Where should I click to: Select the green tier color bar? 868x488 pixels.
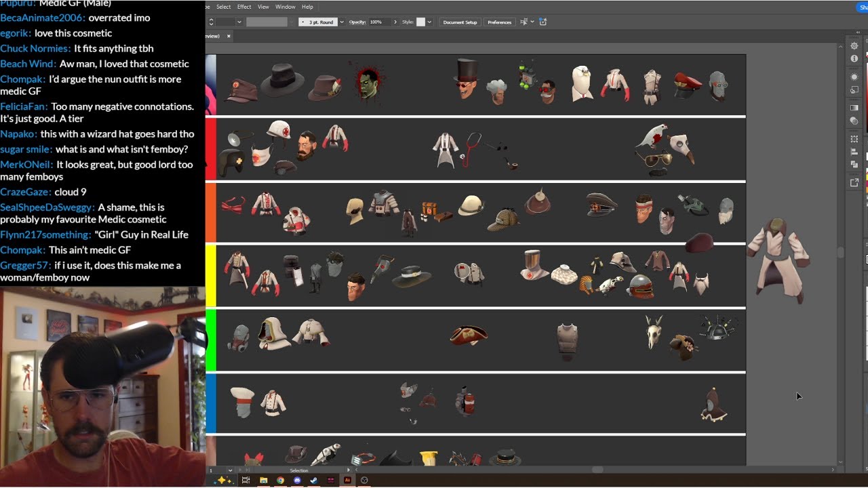point(211,340)
